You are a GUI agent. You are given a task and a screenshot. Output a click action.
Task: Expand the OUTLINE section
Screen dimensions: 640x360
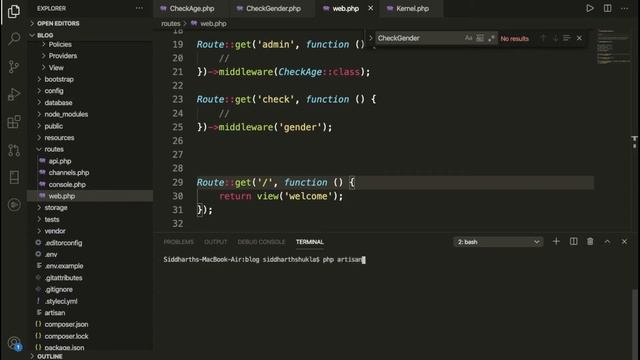[x=50, y=356]
